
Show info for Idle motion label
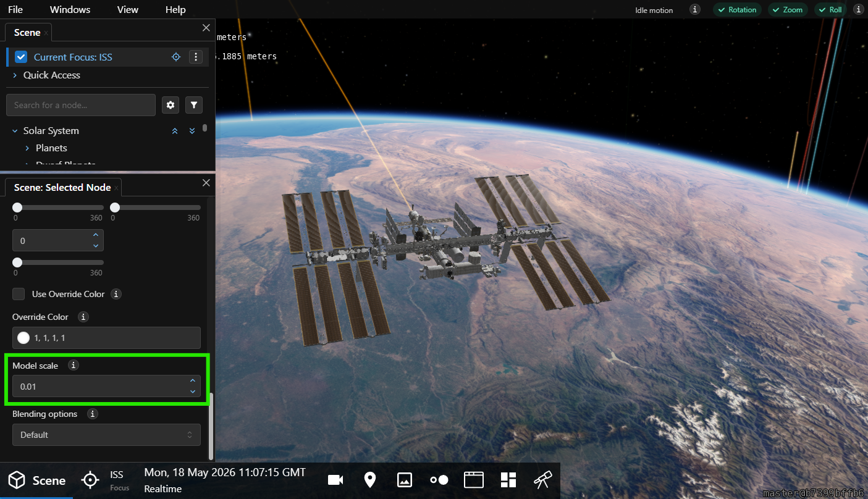695,10
